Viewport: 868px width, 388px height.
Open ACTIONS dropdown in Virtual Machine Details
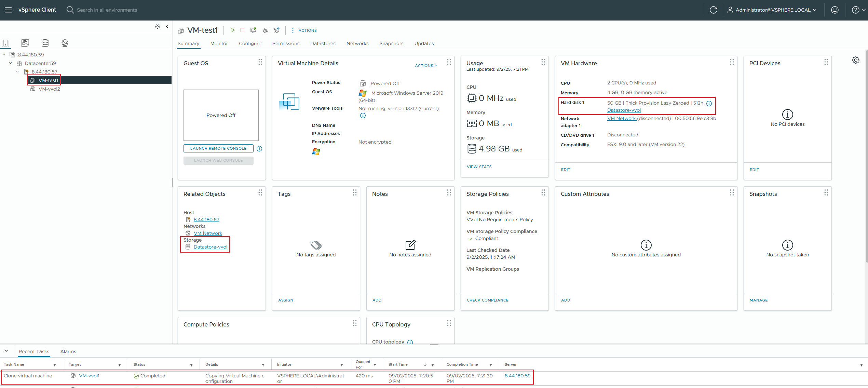426,66
